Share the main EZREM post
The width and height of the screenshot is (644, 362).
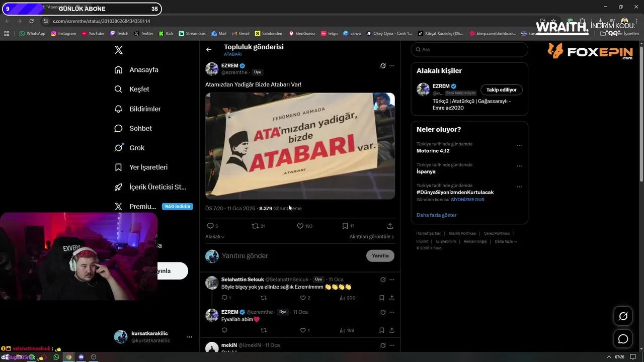[390, 226]
